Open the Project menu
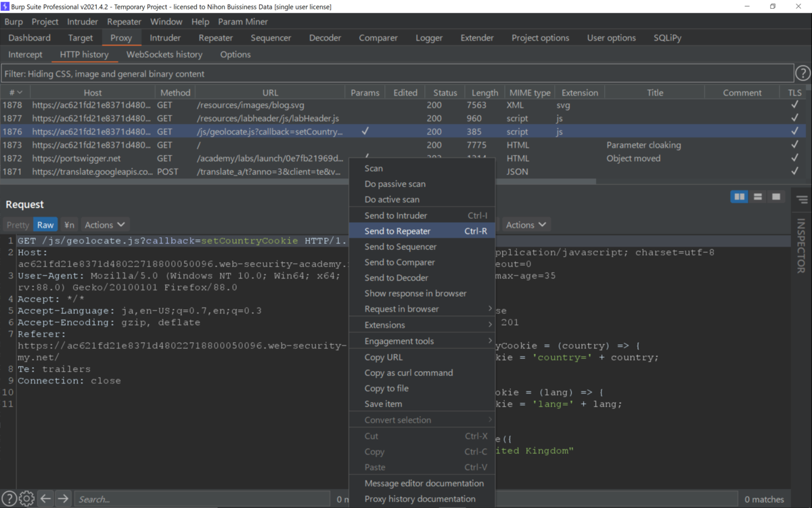812x508 pixels. click(x=45, y=22)
